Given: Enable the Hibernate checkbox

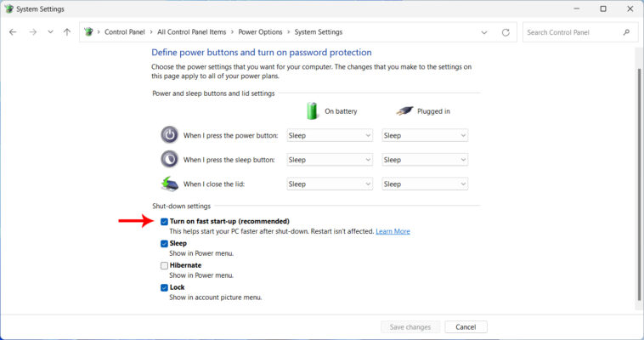Looking at the screenshot, I should pyautogui.click(x=164, y=265).
